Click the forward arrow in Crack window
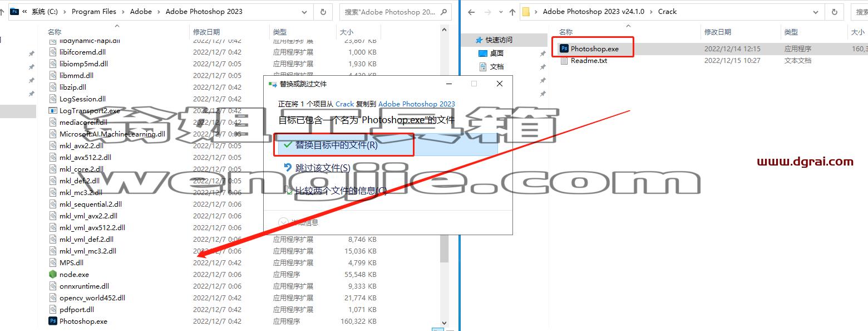The image size is (868, 331). pos(488,11)
